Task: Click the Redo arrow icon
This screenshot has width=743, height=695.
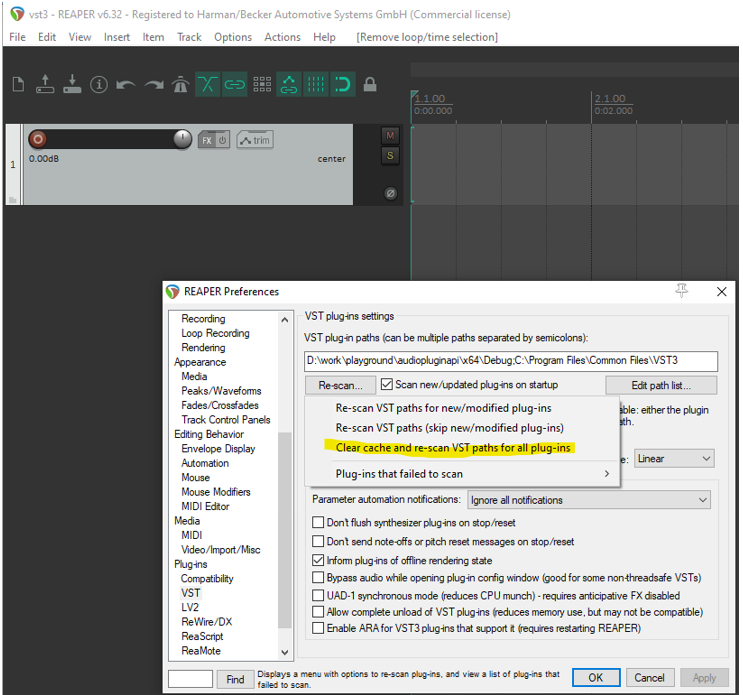Action: pos(154,85)
